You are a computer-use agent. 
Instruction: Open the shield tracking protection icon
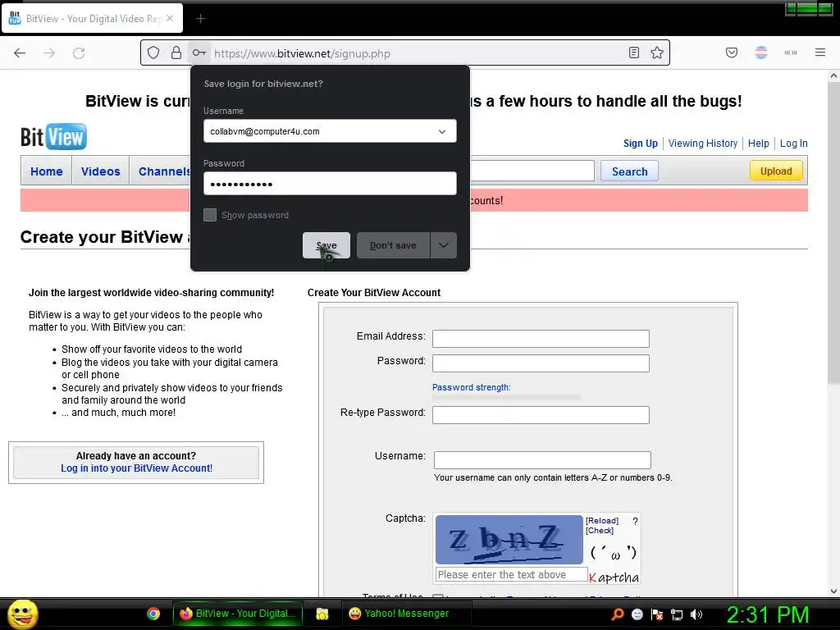[x=153, y=52]
